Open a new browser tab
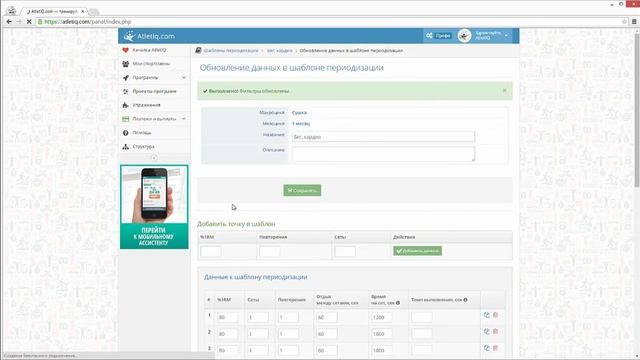This screenshot has width=640, height=360. point(94,12)
